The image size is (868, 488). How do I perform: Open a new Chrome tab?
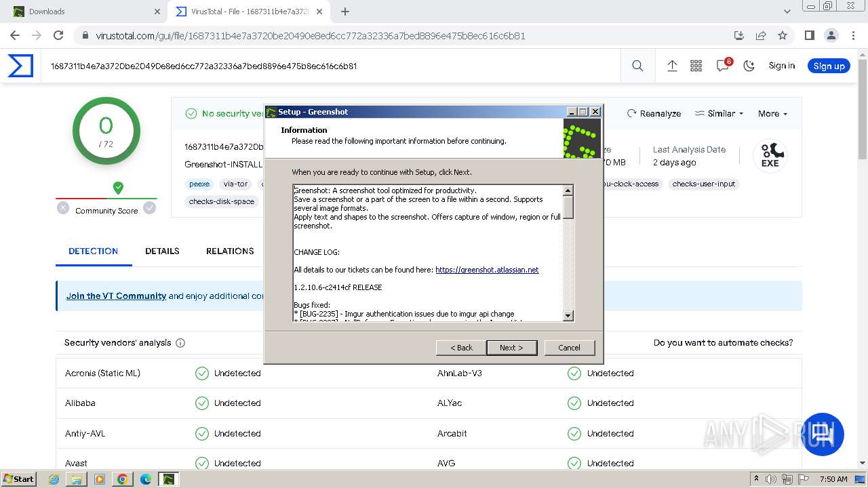(x=345, y=12)
